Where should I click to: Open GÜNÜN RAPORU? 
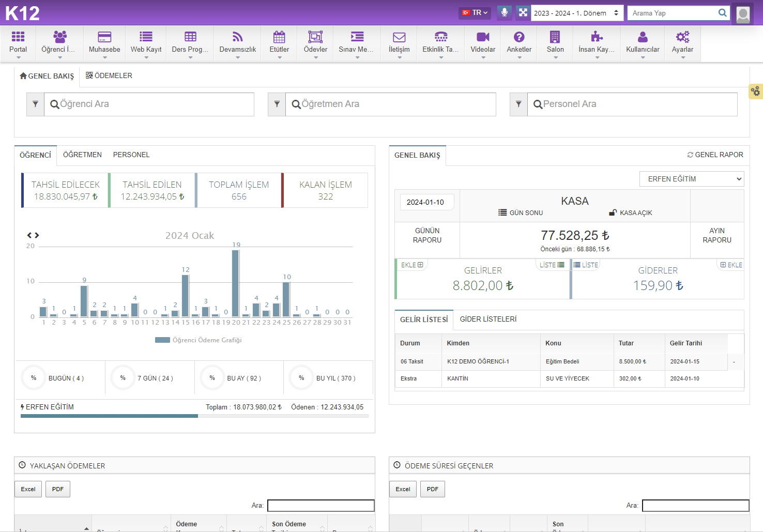pyautogui.click(x=427, y=235)
